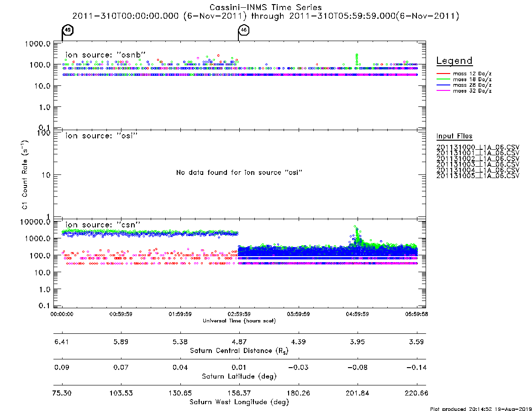This screenshot has height=411, width=532.
Task: Select file 201131003_L1A_06.CSV
Action: [x=478, y=164]
